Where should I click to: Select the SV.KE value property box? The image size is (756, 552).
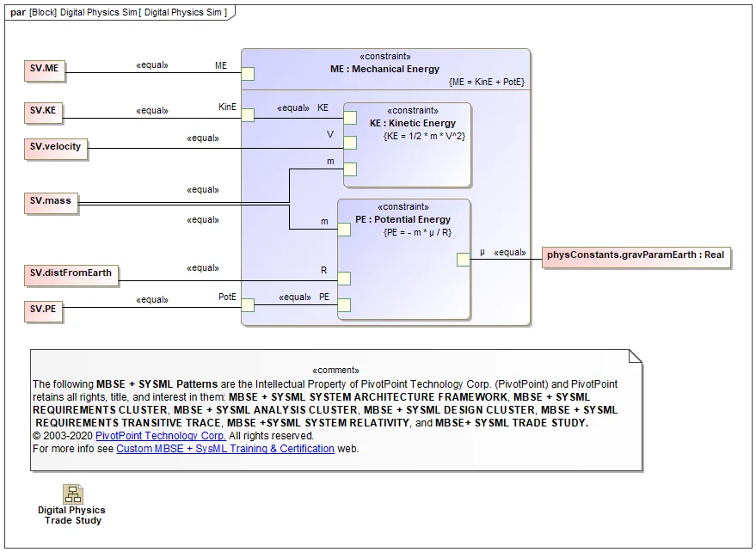point(43,113)
